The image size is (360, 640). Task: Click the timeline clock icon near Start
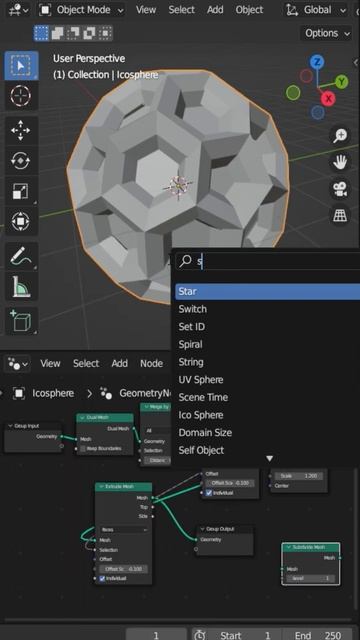point(200,635)
